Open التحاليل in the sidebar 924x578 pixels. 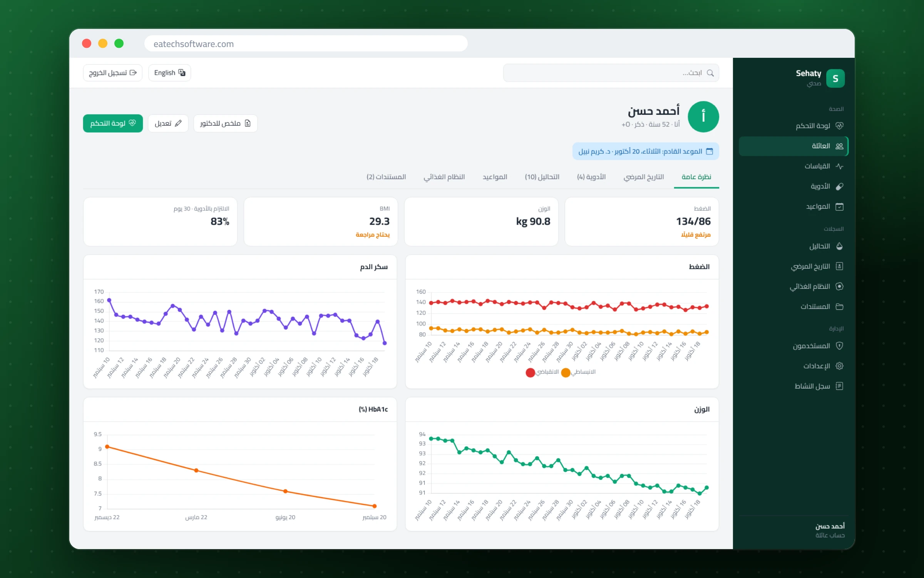pos(793,246)
